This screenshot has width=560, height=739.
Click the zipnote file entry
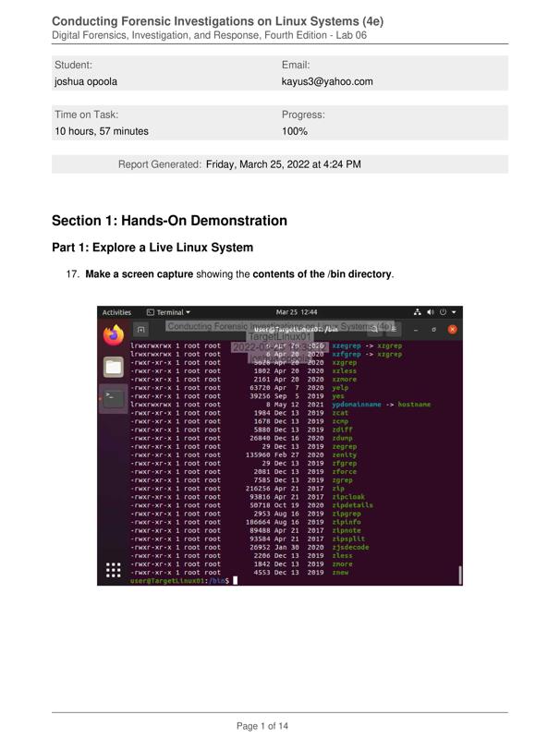coord(347,530)
